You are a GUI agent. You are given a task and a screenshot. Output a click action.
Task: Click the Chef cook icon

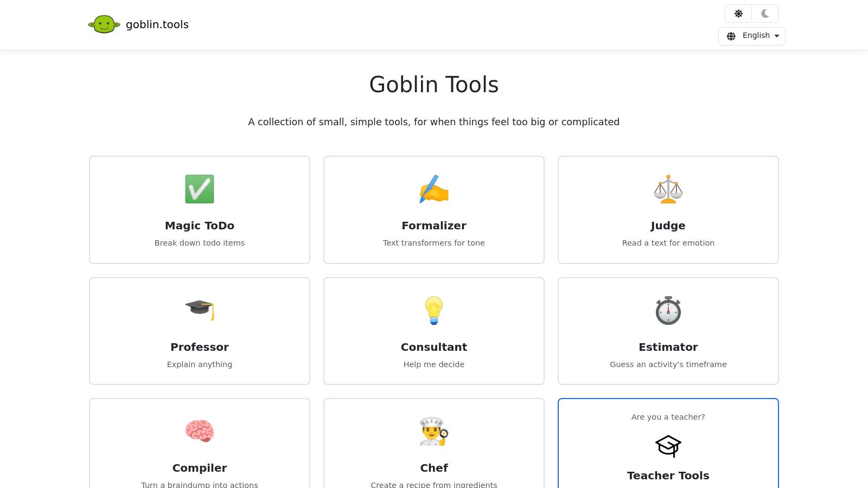[434, 432]
